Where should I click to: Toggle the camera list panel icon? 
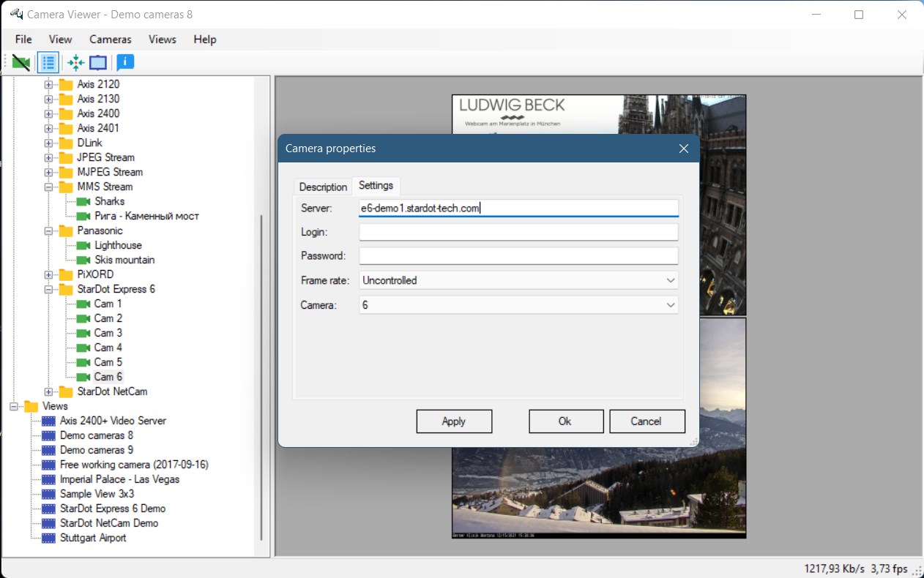pyautogui.click(x=48, y=63)
